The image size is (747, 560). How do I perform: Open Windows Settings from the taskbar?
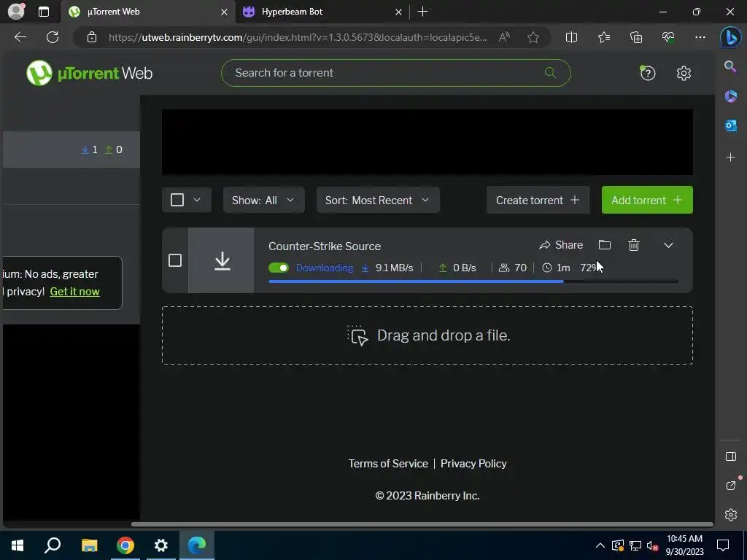pyautogui.click(x=161, y=545)
